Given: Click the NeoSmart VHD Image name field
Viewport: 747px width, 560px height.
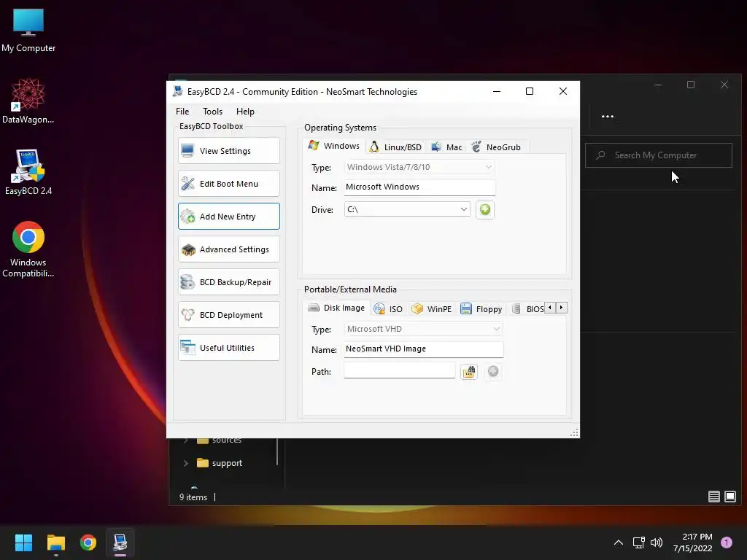Looking at the screenshot, I should point(424,349).
